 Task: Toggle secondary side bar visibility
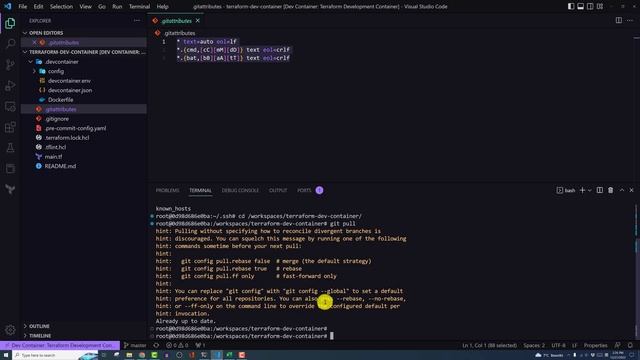(x=590, y=7)
